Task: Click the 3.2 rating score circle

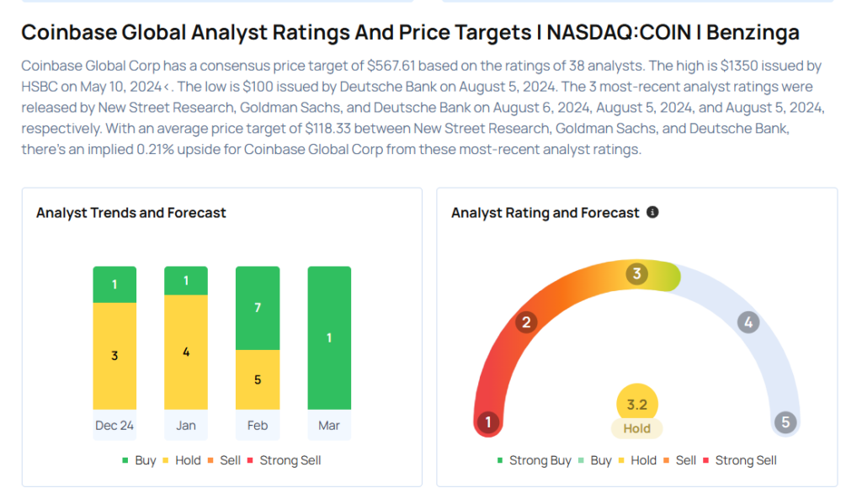Action: [636, 404]
